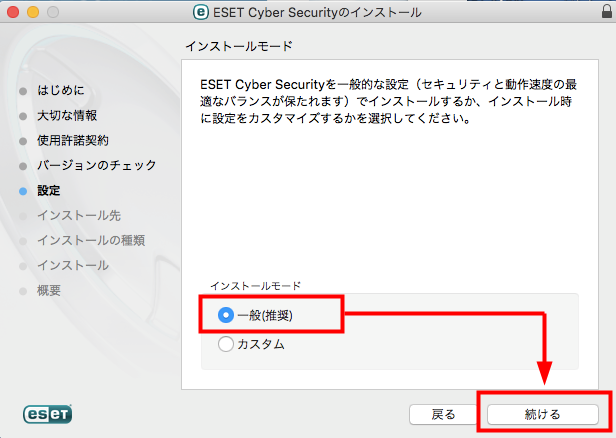616x438 pixels.
Task: Click the はじめに step in sidebar
Action: pyautogui.click(x=60, y=90)
